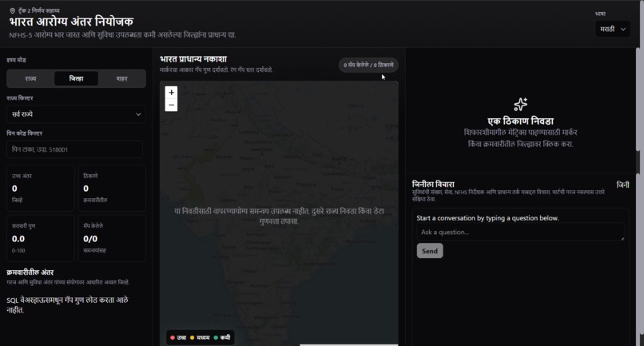This screenshot has width=644, height=346.
Task: Click the location pin icon in header
Action: pos(12,10)
